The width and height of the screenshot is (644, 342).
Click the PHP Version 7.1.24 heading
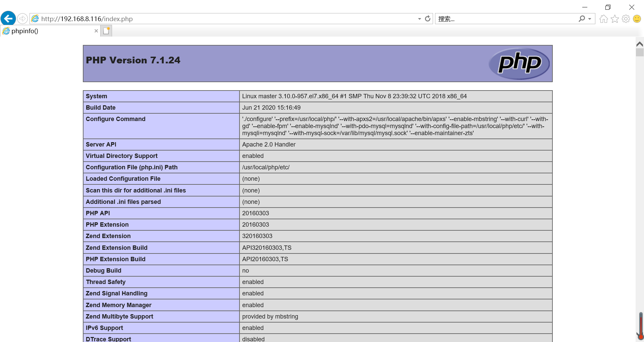coord(133,60)
